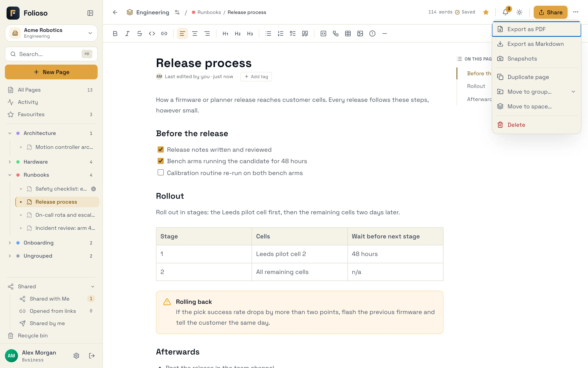Screen dimensions: 588x368
Task: Uncheck Release notes written and reviewed
Action: tap(161, 149)
